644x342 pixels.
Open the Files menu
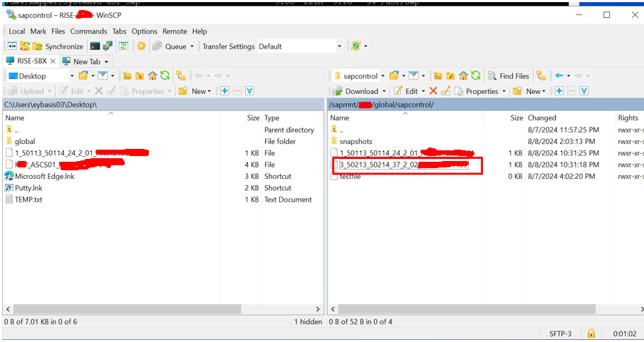coord(58,31)
